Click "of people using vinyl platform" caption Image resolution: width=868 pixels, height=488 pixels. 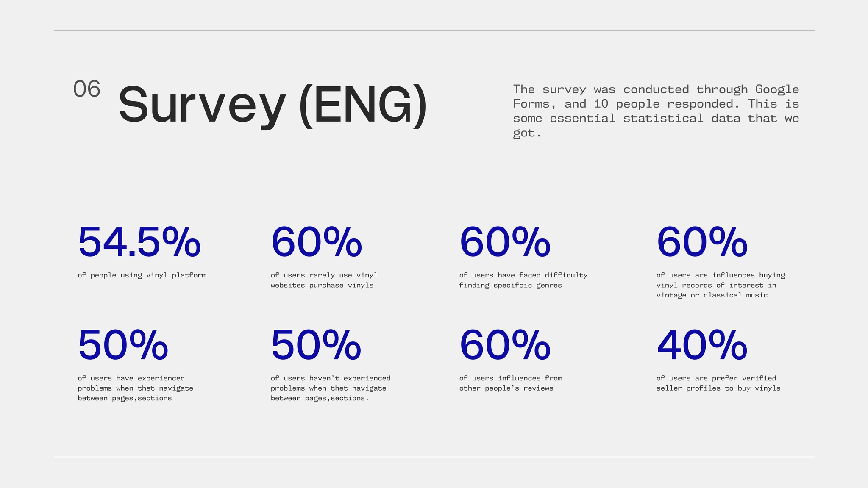pos(142,275)
